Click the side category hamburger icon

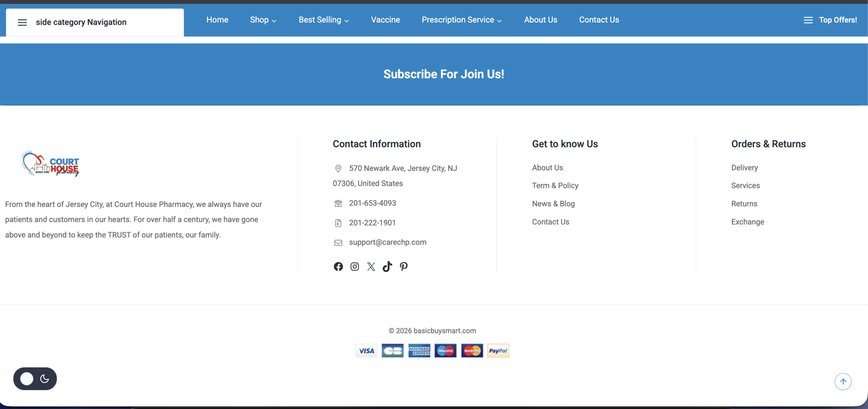(22, 22)
